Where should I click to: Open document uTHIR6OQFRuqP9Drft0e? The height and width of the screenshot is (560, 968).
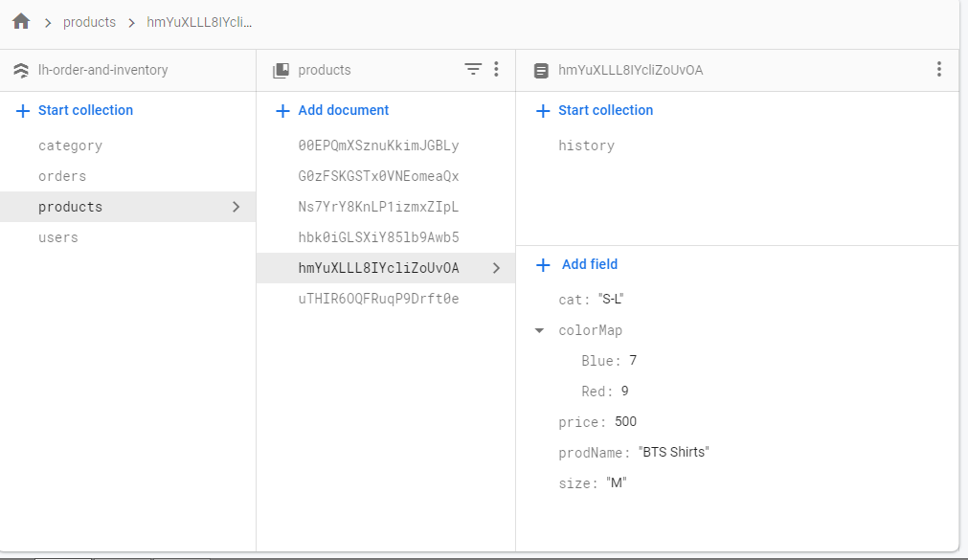tap(378, 299)
